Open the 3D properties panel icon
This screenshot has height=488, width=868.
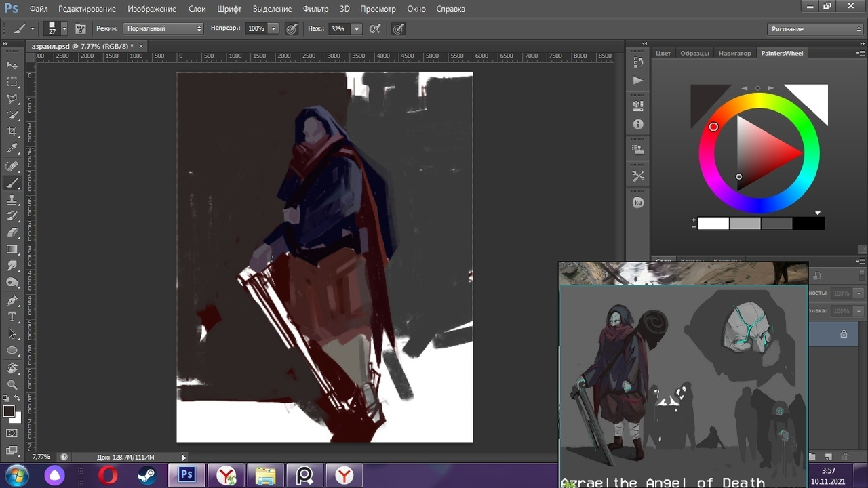coord(638,106)
